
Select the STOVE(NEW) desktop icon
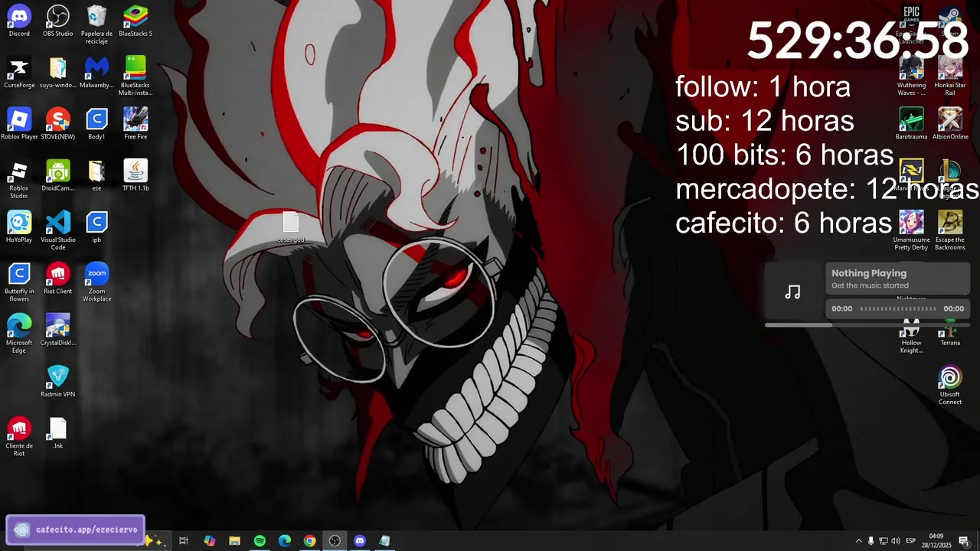58,124
